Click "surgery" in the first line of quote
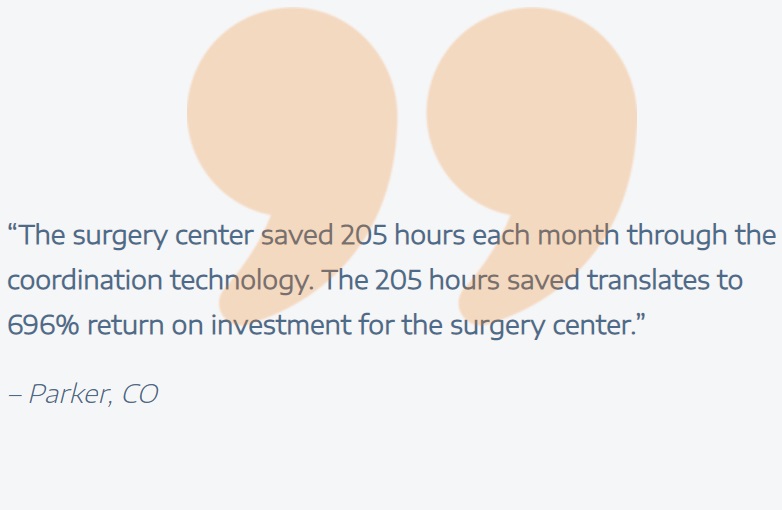Screen dimensions: 782x510 (x=120, y=237)
